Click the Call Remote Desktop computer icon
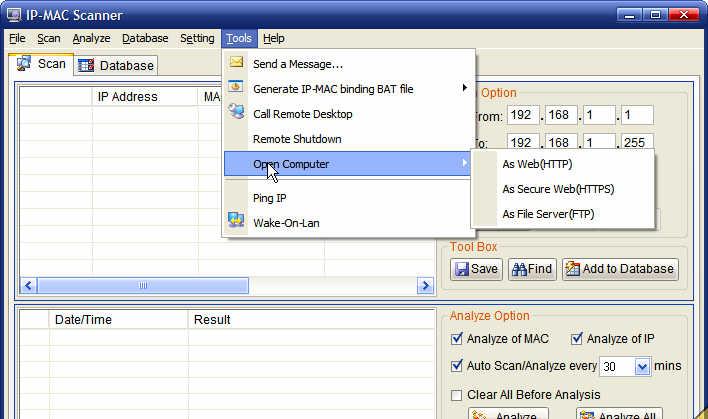Image resolution: width=708 pixels, height=419 pixels. pos(236,111)
